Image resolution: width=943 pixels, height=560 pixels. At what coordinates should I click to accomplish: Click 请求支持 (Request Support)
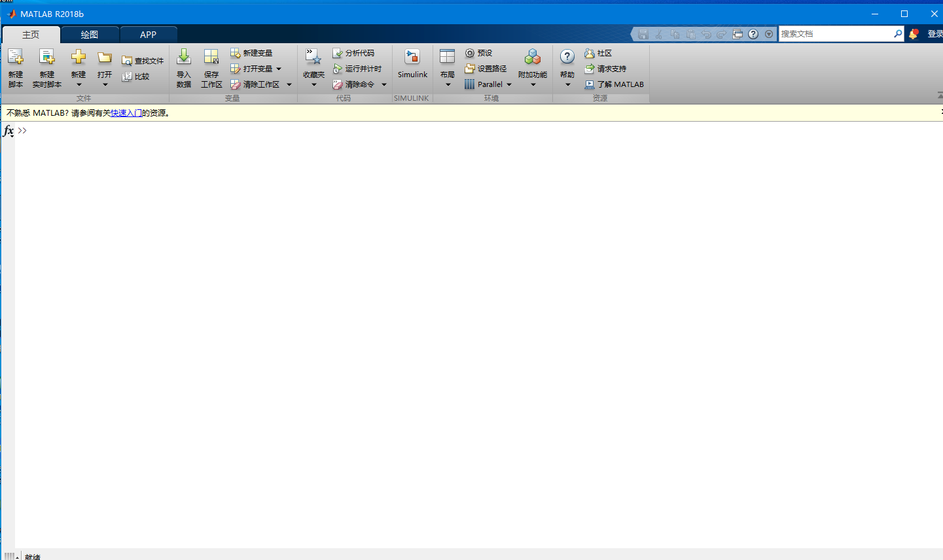tap(605, 69)
